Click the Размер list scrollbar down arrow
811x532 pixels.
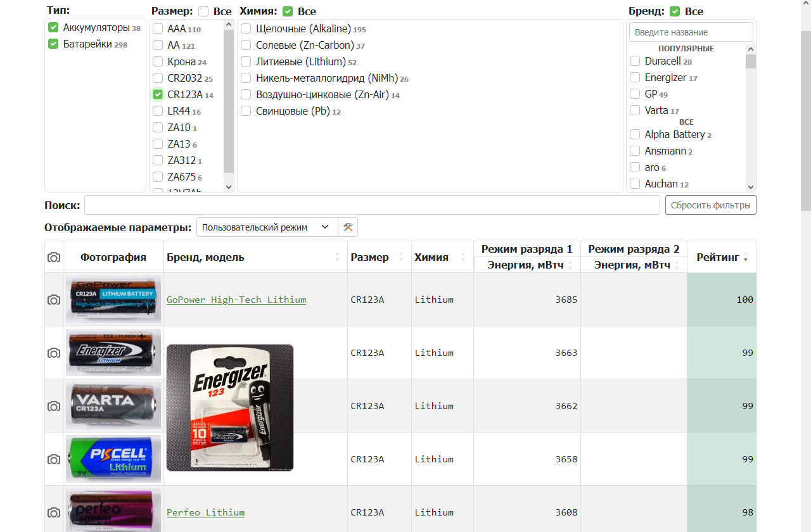click(229, 187)
